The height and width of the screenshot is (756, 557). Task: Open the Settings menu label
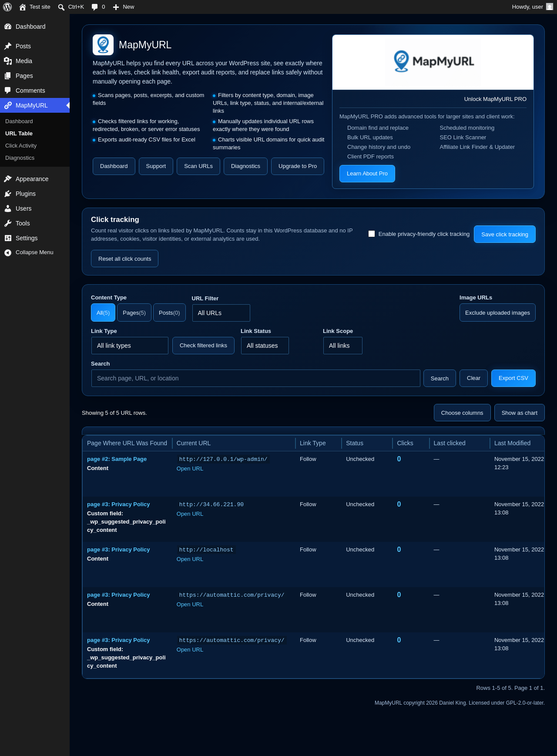tap(27, 238)
